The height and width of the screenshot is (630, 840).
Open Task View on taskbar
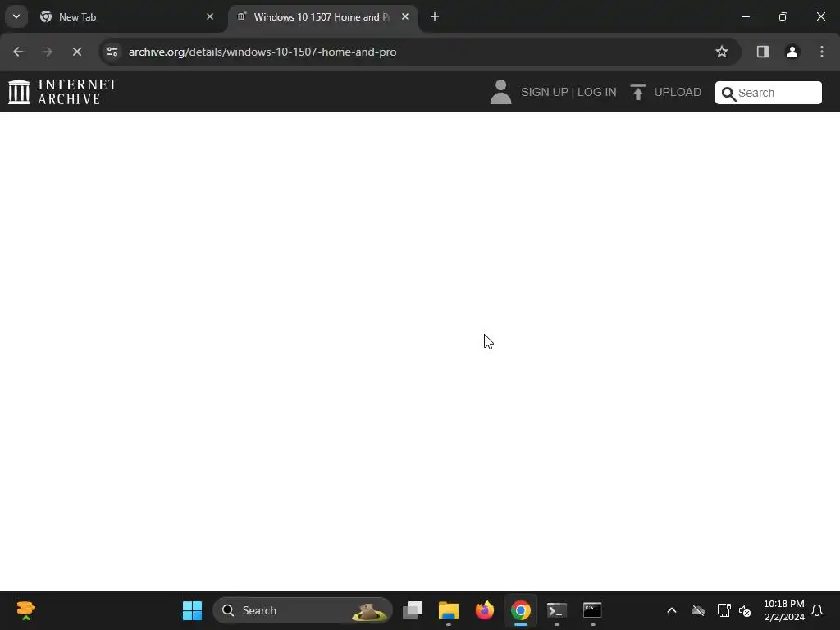(x=413, y=610)
